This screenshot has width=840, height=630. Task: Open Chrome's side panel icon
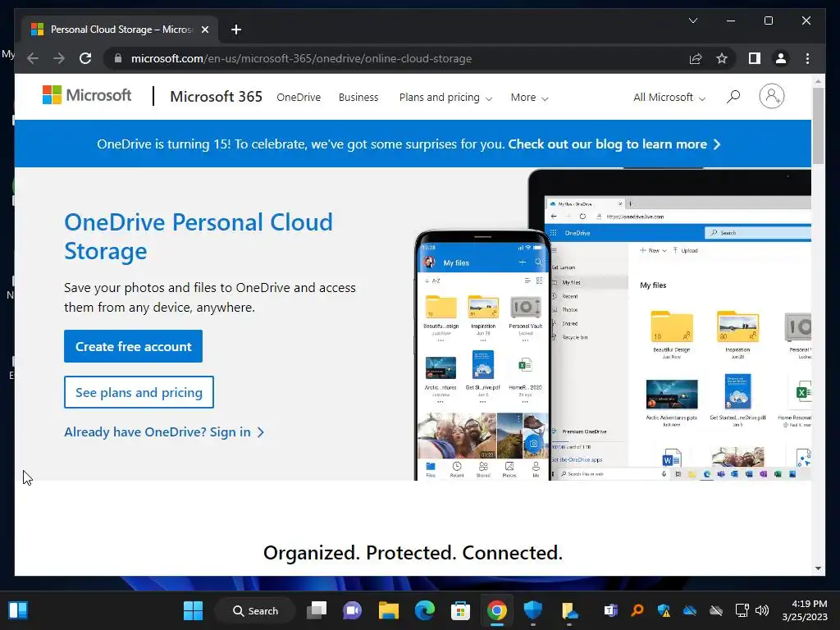tap(755, 58)
